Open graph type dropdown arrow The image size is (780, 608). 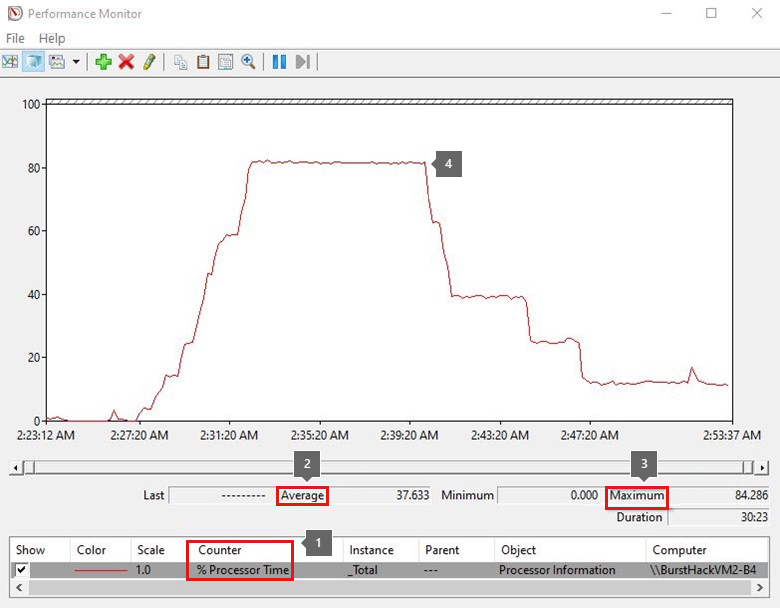point(76,62)
